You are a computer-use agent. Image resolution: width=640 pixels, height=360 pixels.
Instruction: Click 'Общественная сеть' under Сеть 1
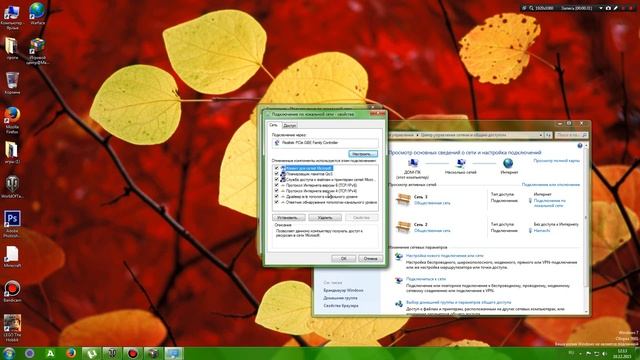[x=432, y=203]
